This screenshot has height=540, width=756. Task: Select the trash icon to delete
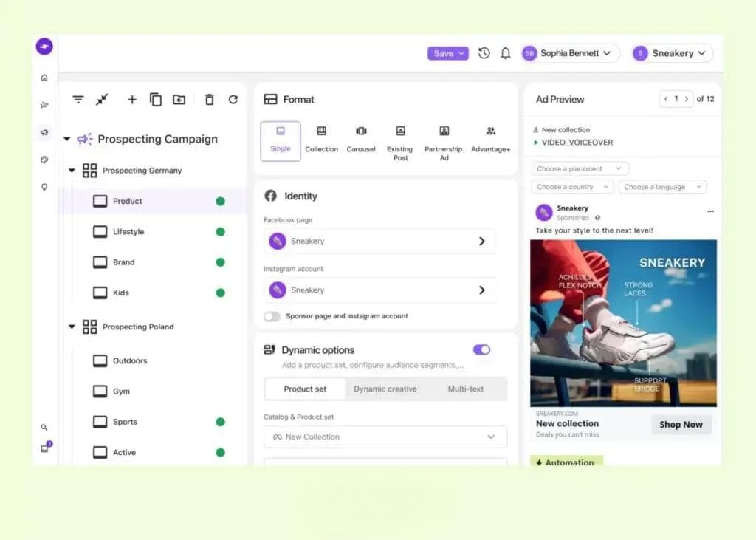pos(210,99)
